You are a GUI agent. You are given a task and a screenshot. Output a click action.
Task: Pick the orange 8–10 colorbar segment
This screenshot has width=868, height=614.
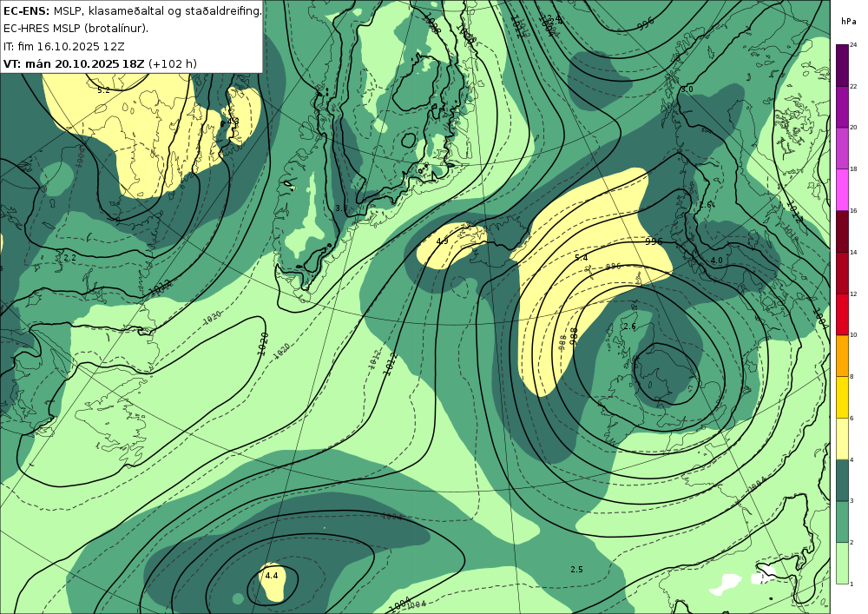click(842, 355)
